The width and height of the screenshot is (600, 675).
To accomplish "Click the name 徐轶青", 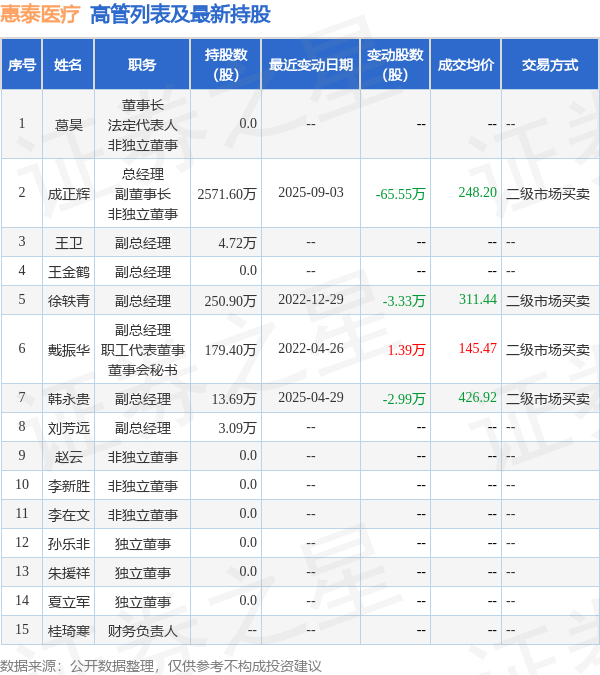I will pos(68,300).
